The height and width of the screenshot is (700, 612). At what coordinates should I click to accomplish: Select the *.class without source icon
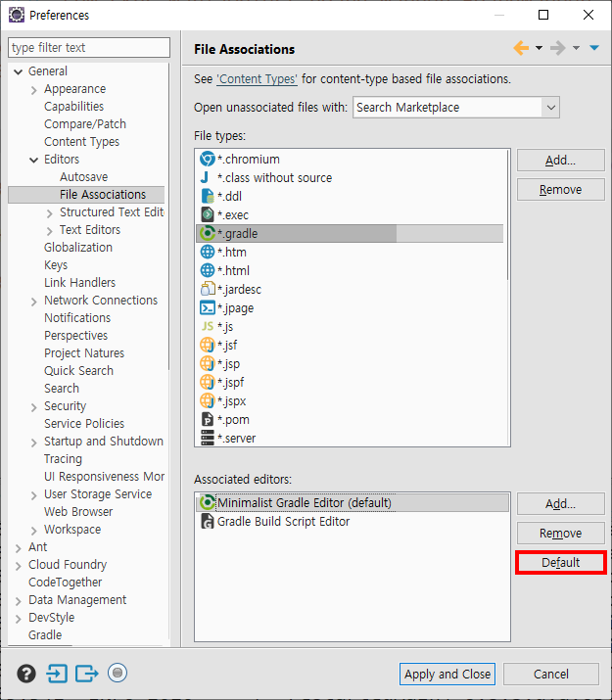pos(206,177)
